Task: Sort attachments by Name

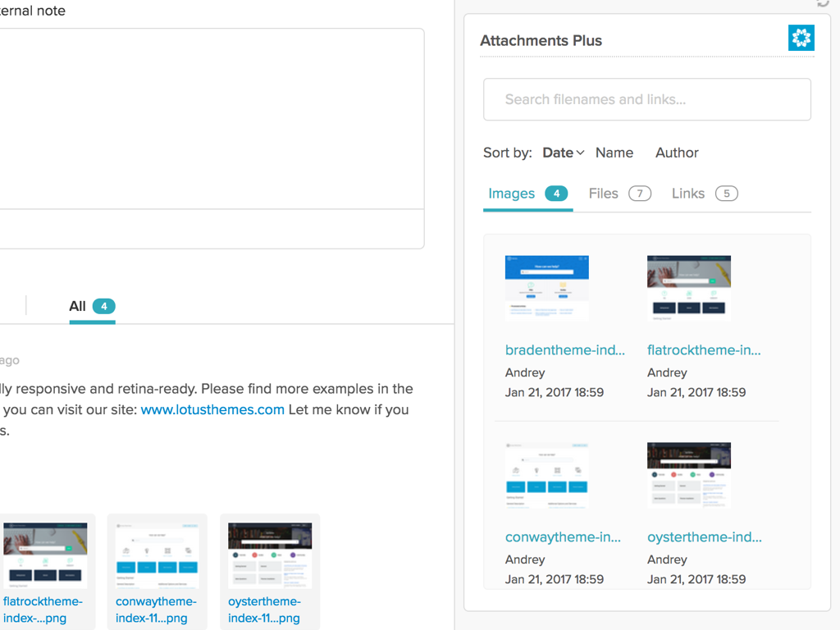Action: (614, 153)
